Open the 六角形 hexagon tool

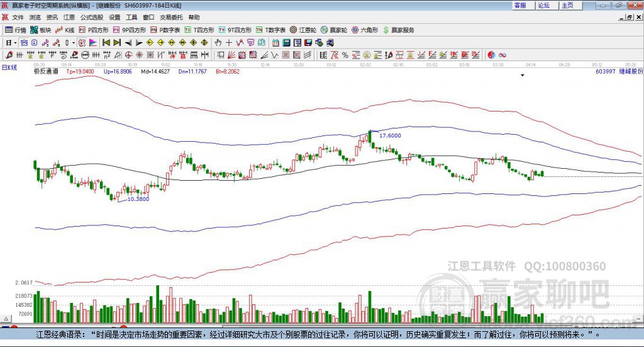(365, 30)
